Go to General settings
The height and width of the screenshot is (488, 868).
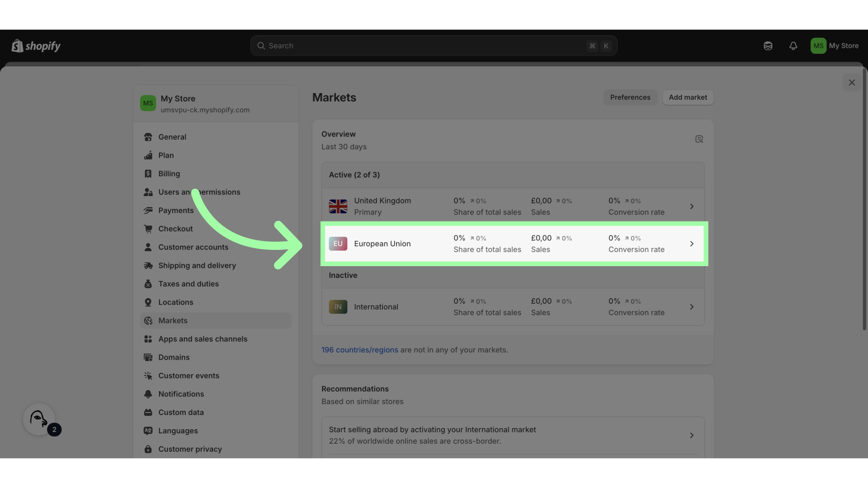click(216, 137)
